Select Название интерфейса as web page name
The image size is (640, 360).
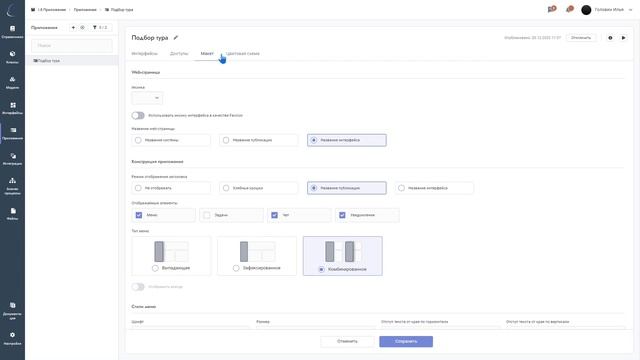[x=347, y=140]
